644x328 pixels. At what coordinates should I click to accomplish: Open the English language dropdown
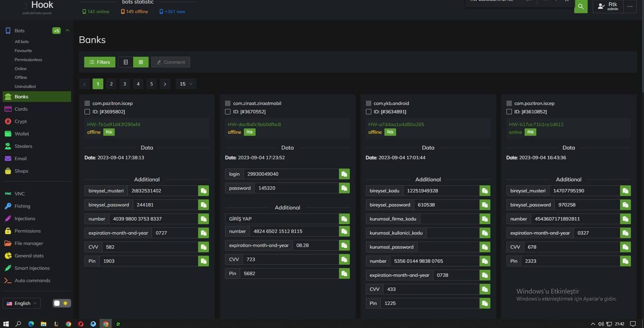click(22, 303)
